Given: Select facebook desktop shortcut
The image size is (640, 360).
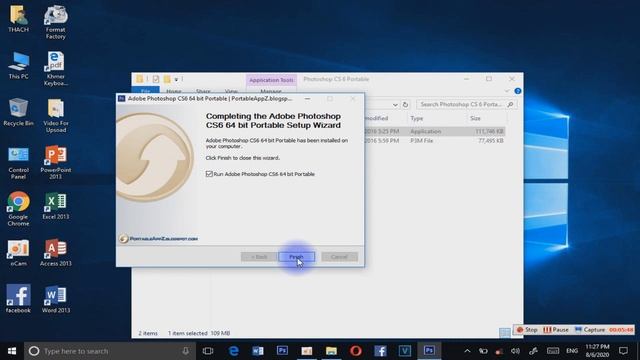Looking at the screenshot, I should coord(18,299).
